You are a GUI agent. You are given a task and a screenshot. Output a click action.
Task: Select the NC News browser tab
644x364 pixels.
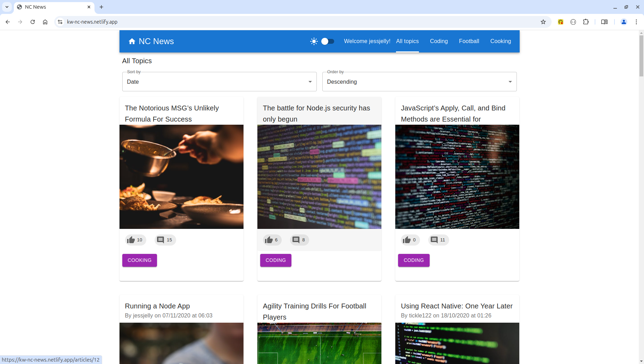pyautogui.click(x=54, y=7)
